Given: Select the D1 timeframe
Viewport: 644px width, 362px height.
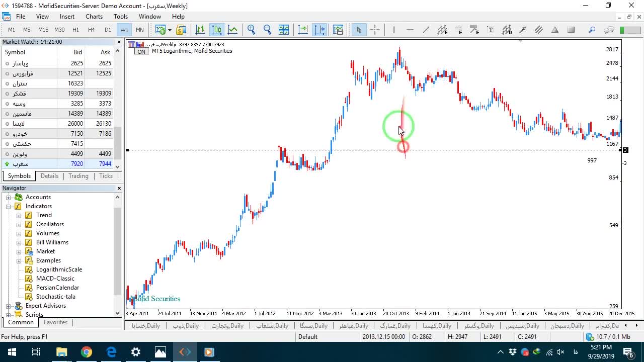Looking at the screenshot, I should (108, 30).
